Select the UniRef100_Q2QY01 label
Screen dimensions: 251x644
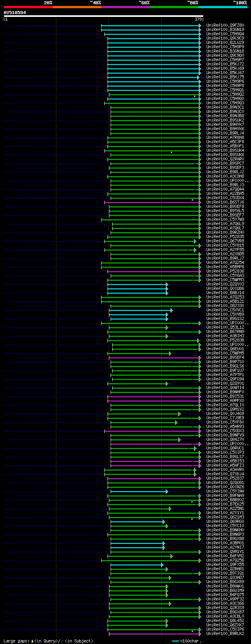click(x=225, y=384)
